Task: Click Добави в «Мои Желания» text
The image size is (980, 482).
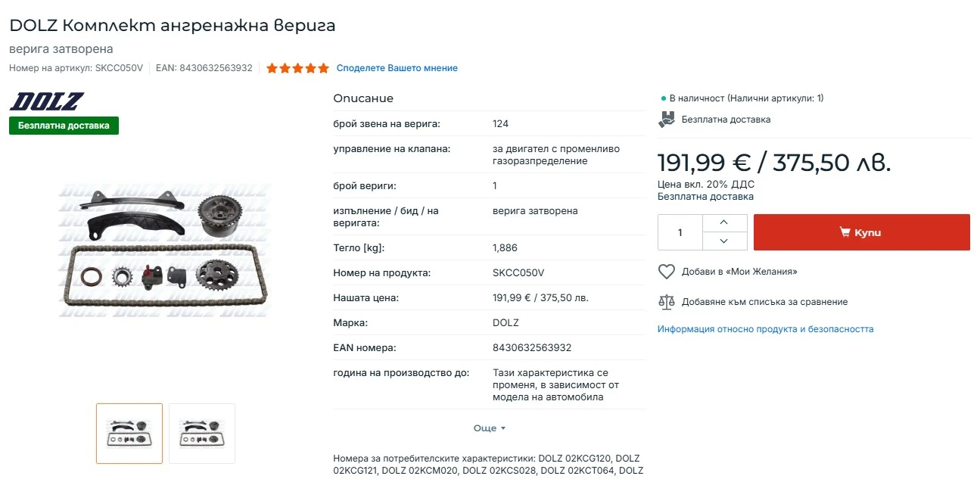Action: 739,272
